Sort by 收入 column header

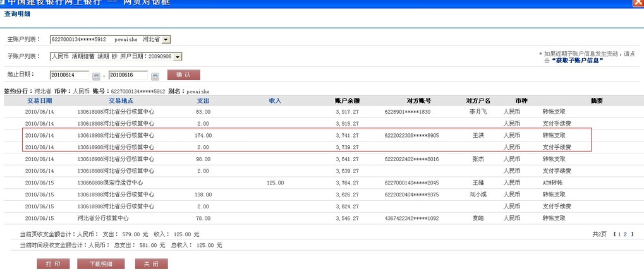coord(275,100)
